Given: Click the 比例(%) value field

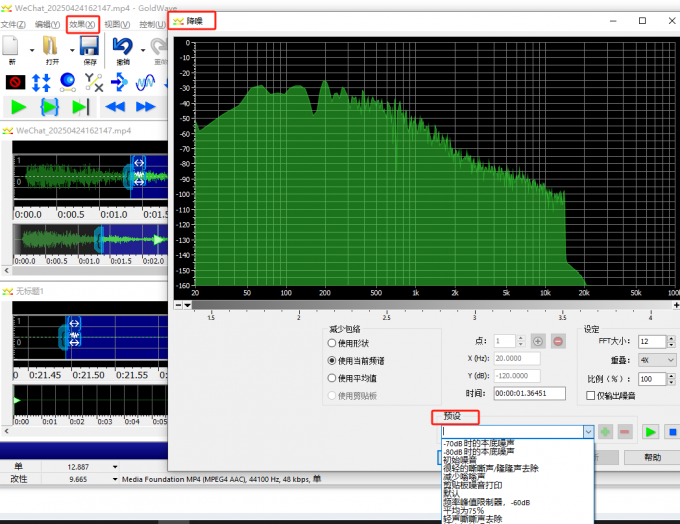Looking at the screenshot, I should pos(652,379).
